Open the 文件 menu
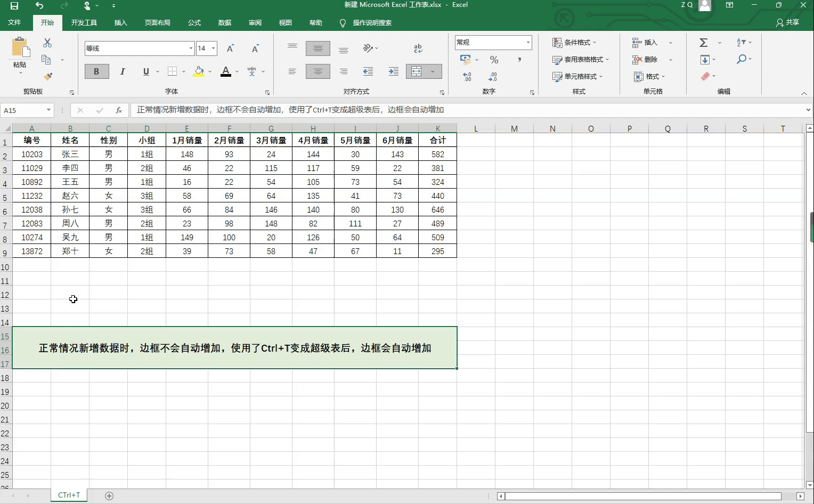Screen dimensions: 814x504 point(14,22)
